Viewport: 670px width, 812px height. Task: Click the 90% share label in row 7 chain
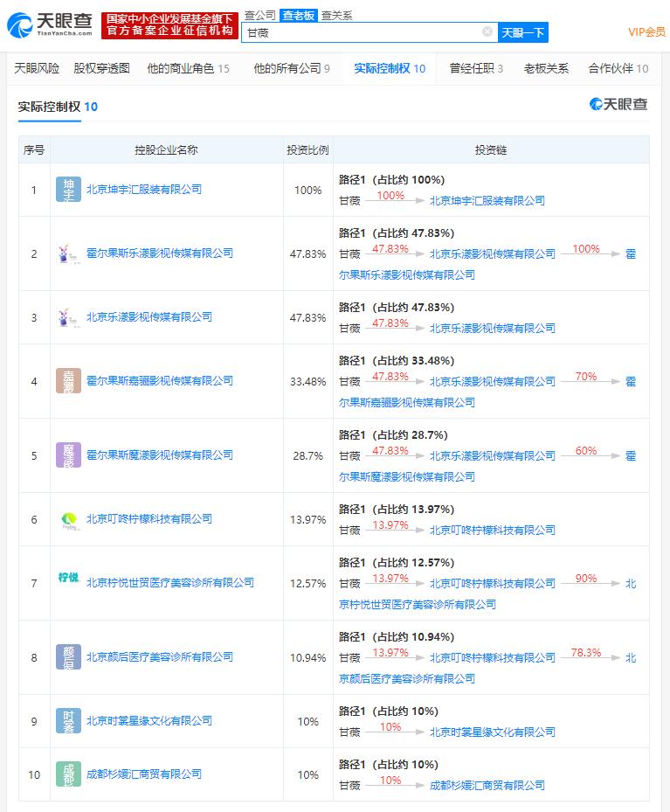coord(586,579)
